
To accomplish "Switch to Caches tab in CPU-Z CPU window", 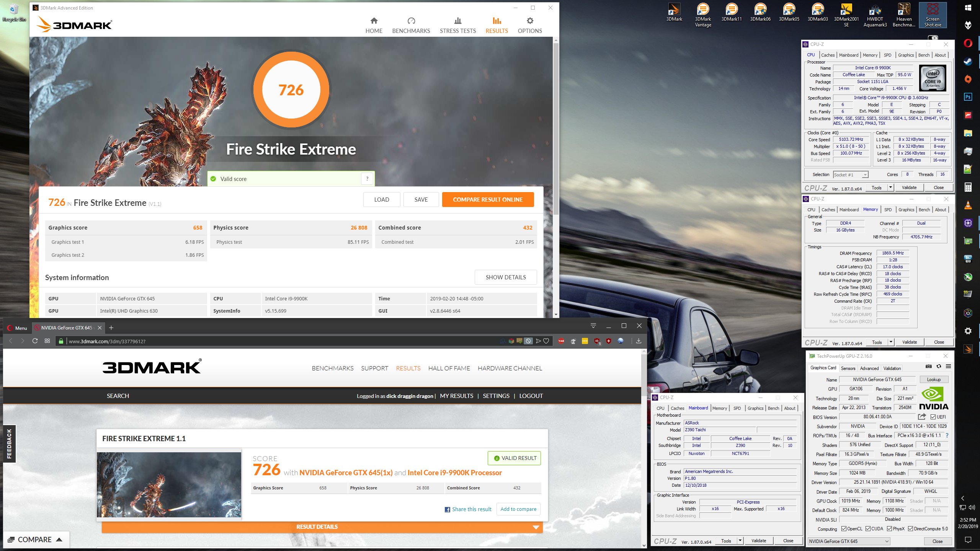I will click(828, 55).
